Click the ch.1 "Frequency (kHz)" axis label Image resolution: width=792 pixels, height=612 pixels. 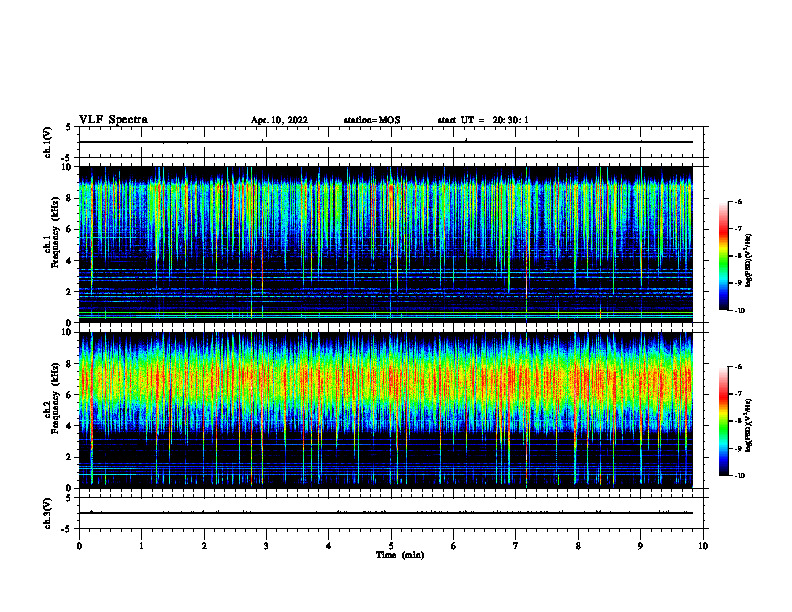point(55,233)
